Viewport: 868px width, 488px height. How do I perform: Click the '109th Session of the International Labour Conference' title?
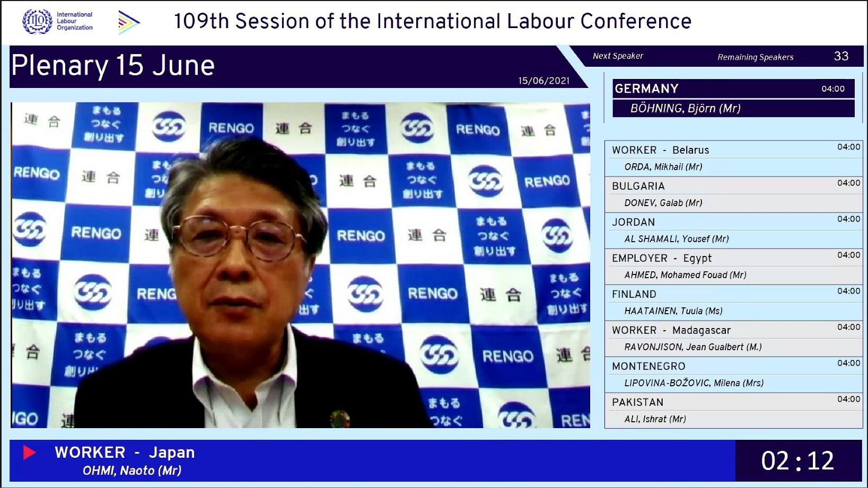(432, 21)
